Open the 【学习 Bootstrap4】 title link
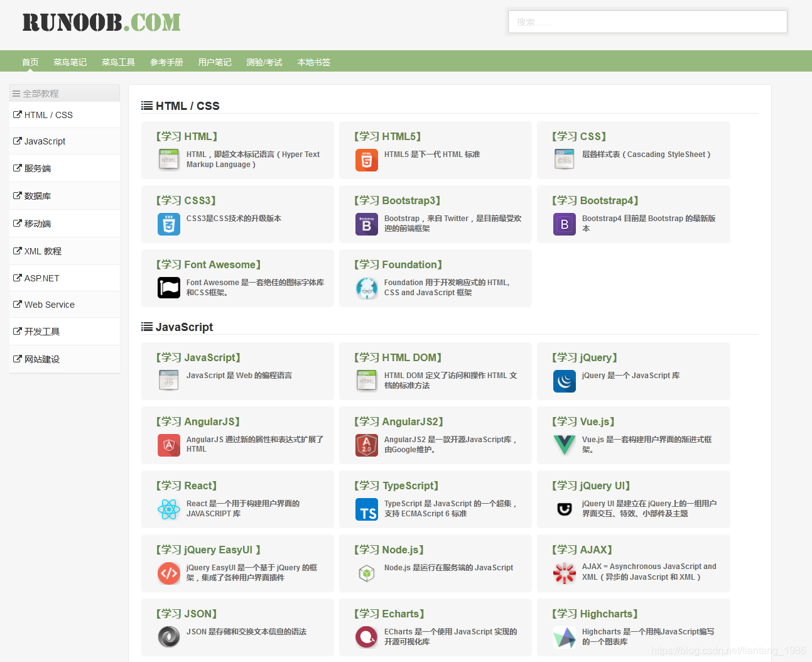 (595, 200)
